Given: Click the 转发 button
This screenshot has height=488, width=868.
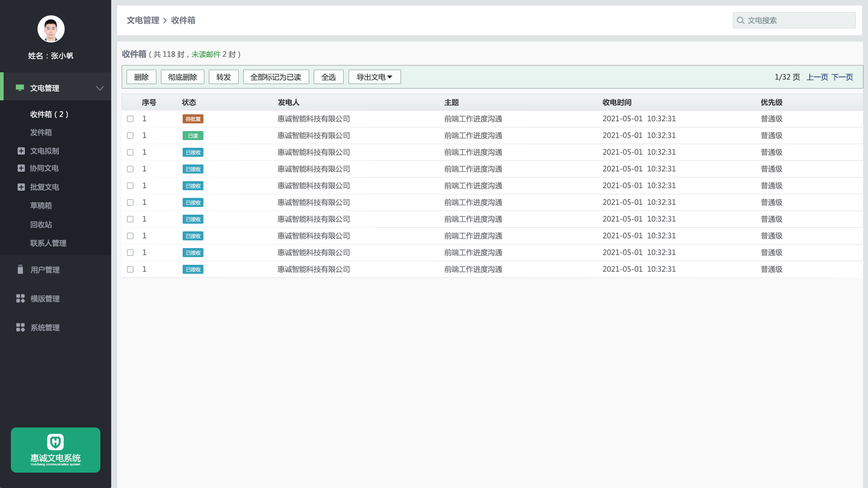Looking at the screenshot, I should [x=224, y=77].
